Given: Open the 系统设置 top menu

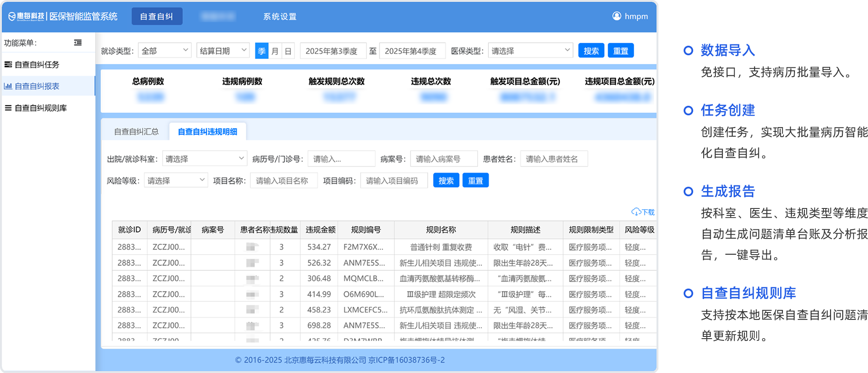Looking at the screenshot, I should [x=280, y=17].
